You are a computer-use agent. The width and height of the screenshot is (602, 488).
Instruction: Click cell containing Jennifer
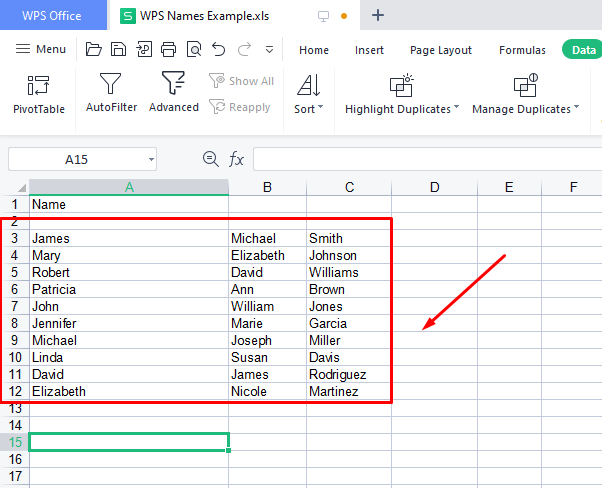(x=129, y=323)
